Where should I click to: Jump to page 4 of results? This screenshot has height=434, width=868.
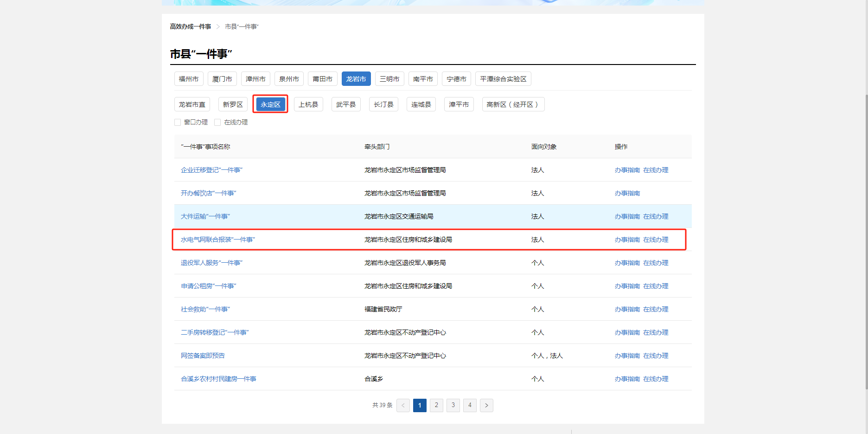[x=470, y=405]
